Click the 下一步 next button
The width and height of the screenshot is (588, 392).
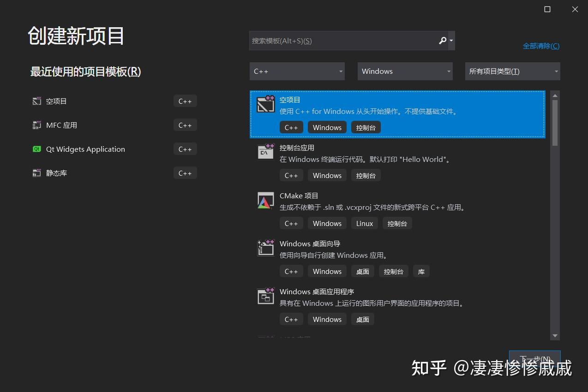(x=534, y=359)
